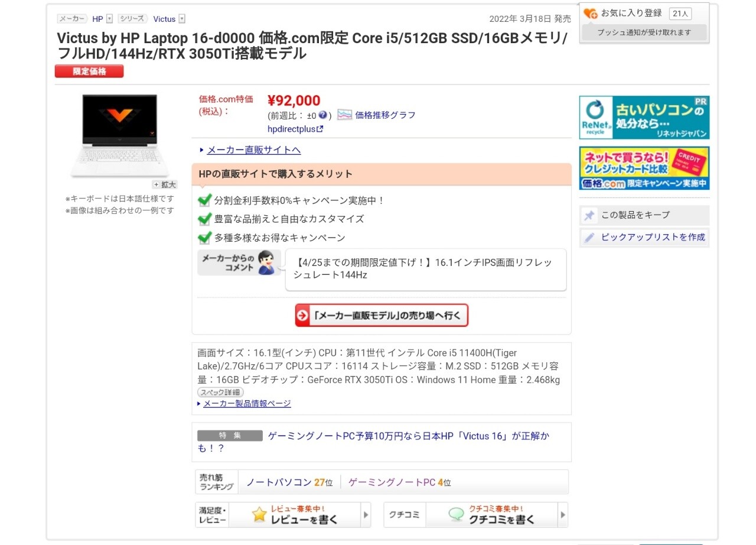Click the speech bubble icon on クチコミ button
Image resolution: width=756 pixels, height=545 pixels.
[456, 515]
